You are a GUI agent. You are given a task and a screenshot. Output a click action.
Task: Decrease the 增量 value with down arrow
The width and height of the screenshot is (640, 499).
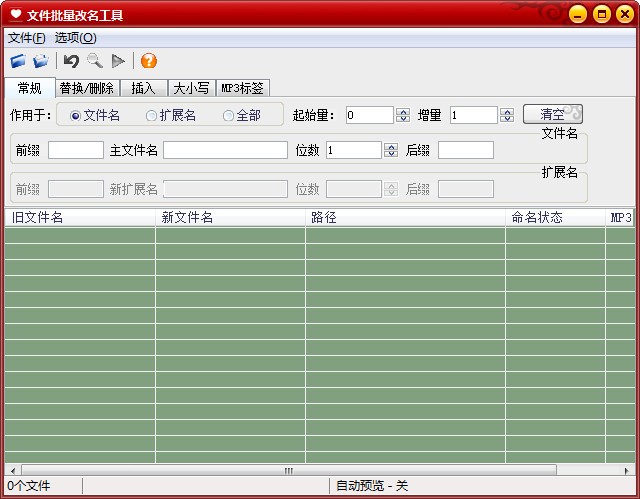[507, 119]
